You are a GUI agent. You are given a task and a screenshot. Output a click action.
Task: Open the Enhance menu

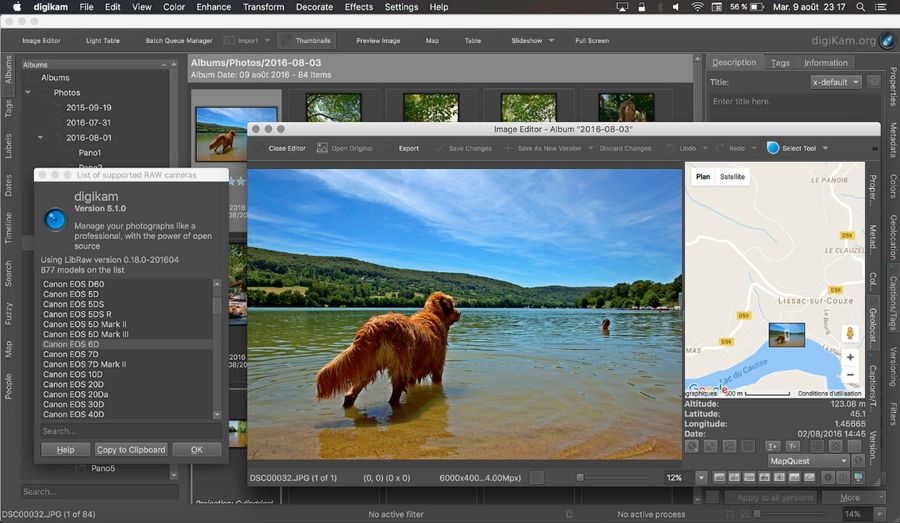[x=213, y=7]
